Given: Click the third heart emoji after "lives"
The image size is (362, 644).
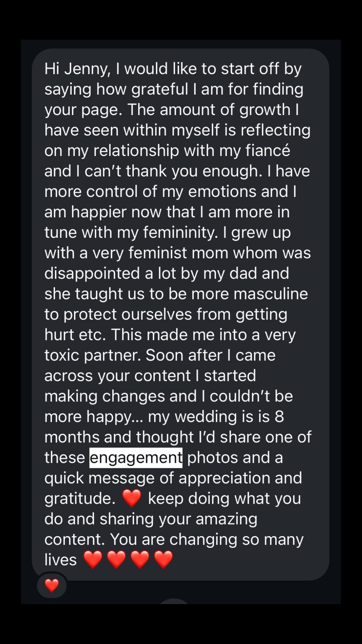Looking at the screenshot, I should click(x=140, y=560).
